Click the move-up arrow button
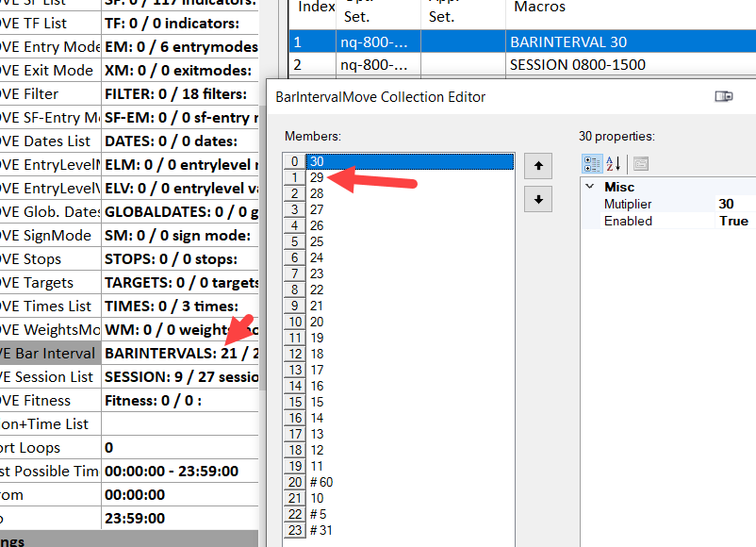 pos(537,167)
